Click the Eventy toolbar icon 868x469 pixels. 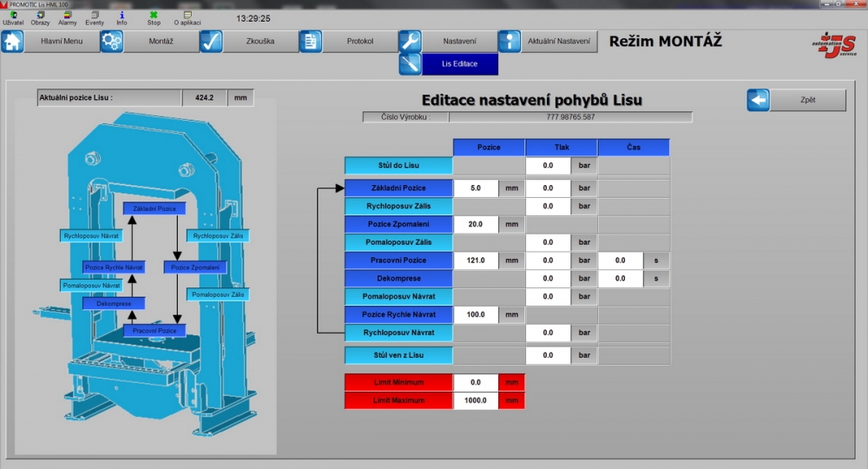coord(94,17)
